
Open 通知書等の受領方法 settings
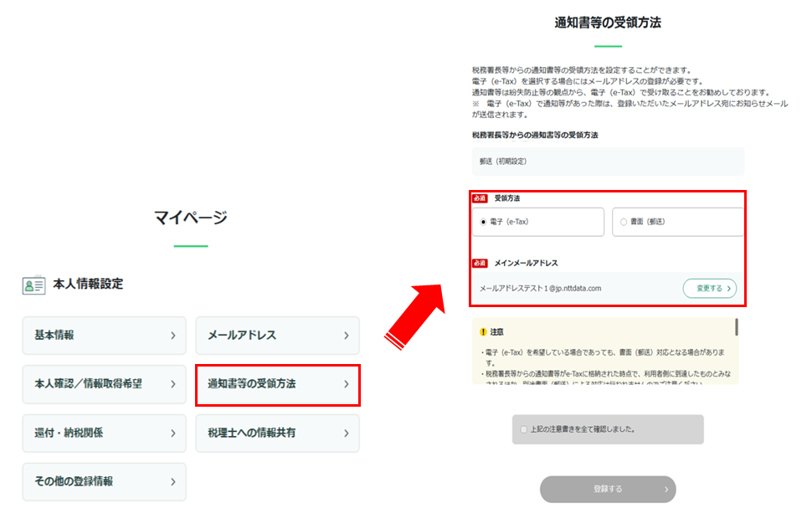[278, 385]
